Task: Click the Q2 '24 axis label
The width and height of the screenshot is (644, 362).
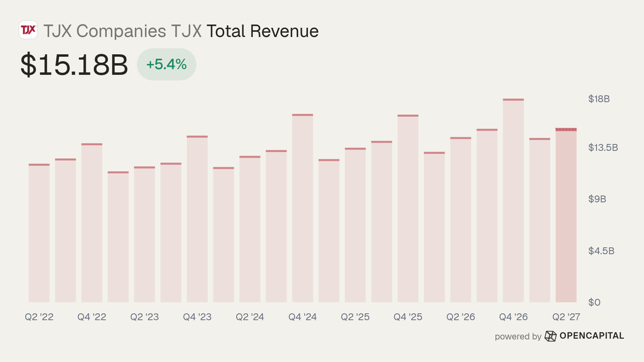Action: coord(250,317)
